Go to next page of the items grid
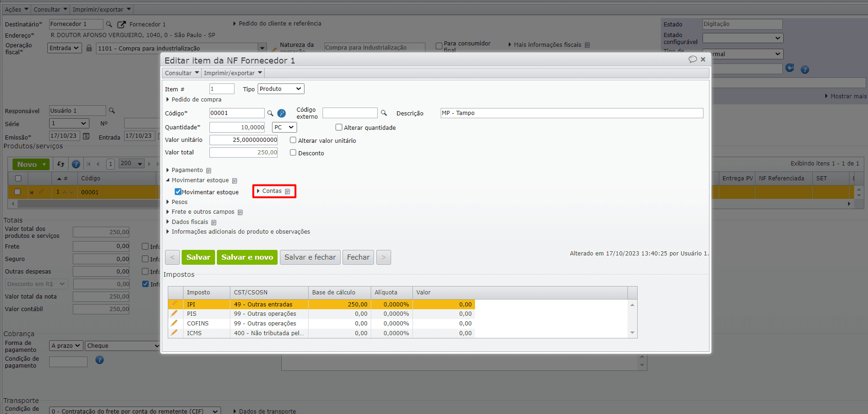Viewport: 868px width, 414px height. pos(149,164)
